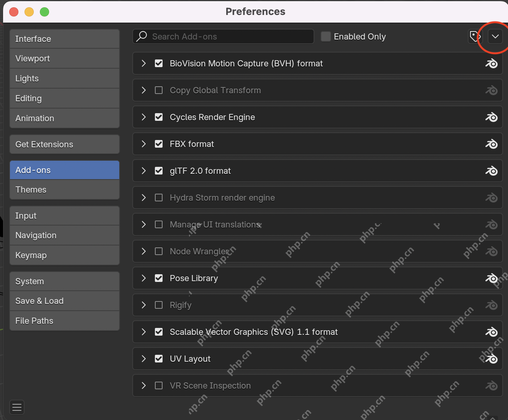Expand the Node Wrangler add-on details

144,251
